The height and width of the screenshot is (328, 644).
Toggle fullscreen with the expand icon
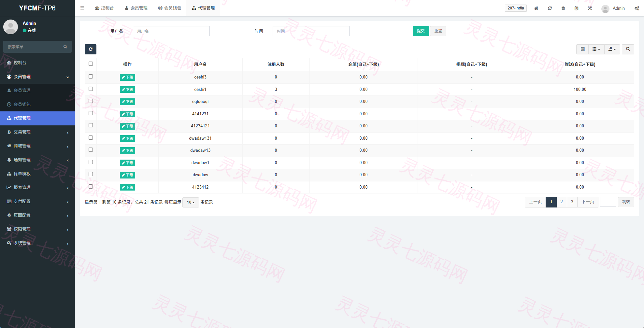click(x=590, y=8)
